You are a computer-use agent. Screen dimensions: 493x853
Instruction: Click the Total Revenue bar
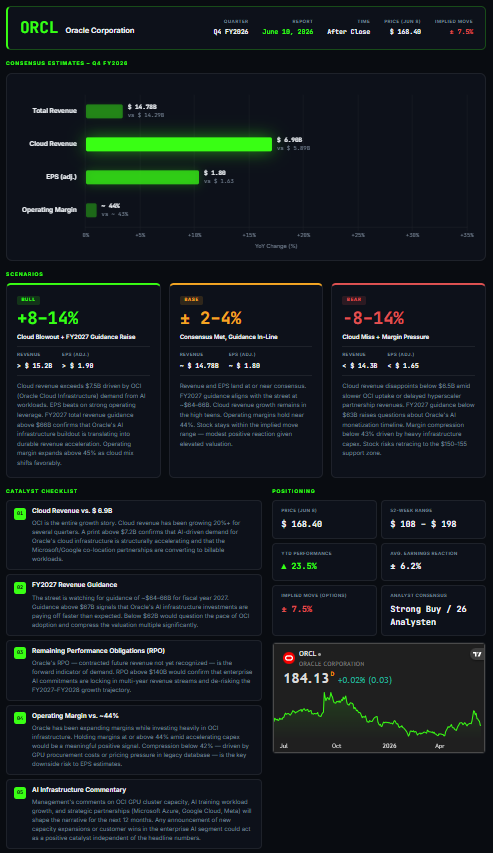pyautogui.click(x=104, y=111)
